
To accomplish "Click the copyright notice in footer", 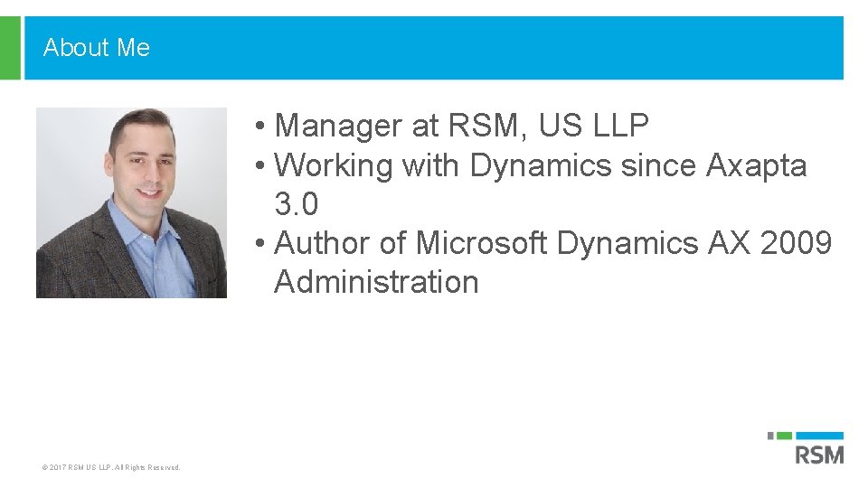I will [x=111, y=467].
